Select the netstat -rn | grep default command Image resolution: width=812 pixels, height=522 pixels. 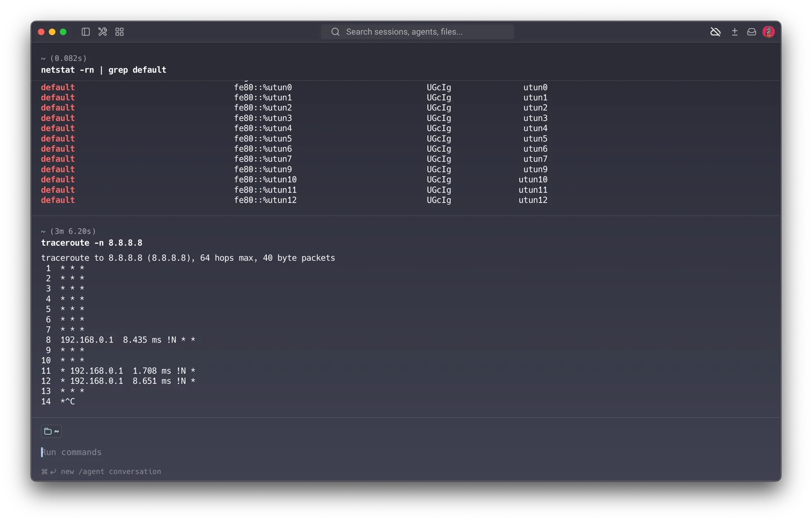104,70
